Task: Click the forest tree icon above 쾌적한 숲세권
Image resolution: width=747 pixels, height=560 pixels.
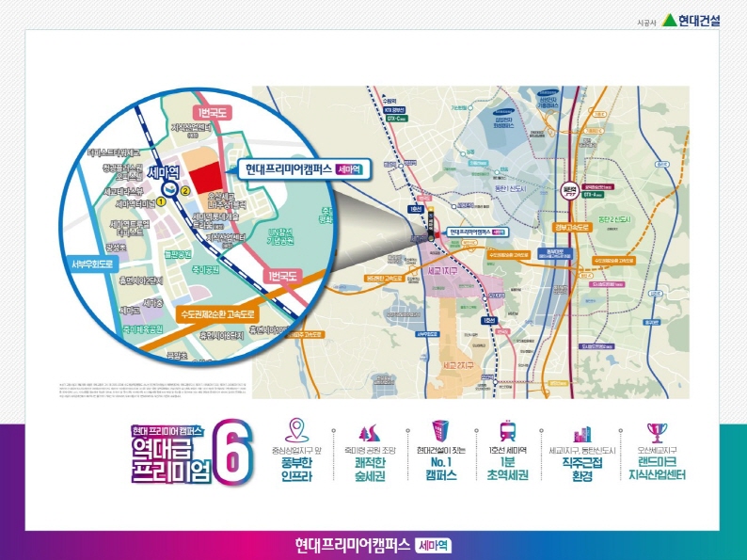Action: tap(369, 431)
